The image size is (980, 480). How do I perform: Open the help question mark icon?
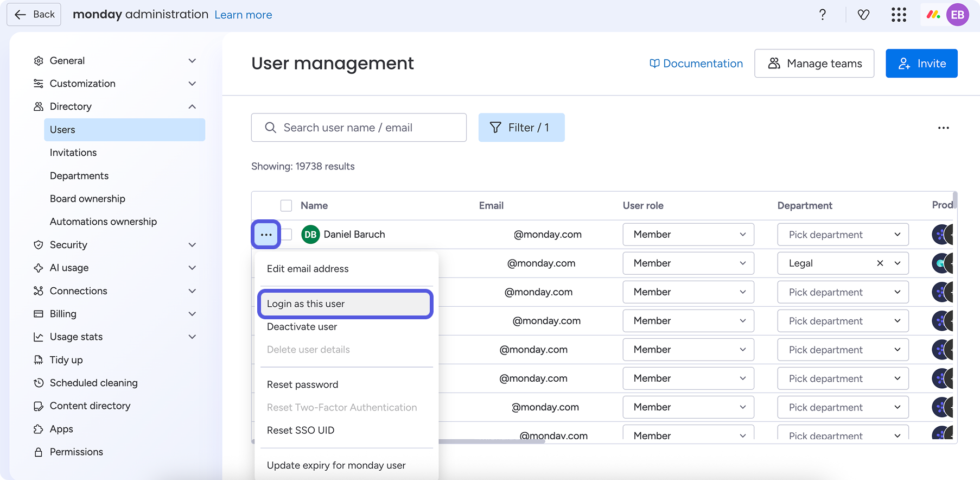click(x=823, y=15)
